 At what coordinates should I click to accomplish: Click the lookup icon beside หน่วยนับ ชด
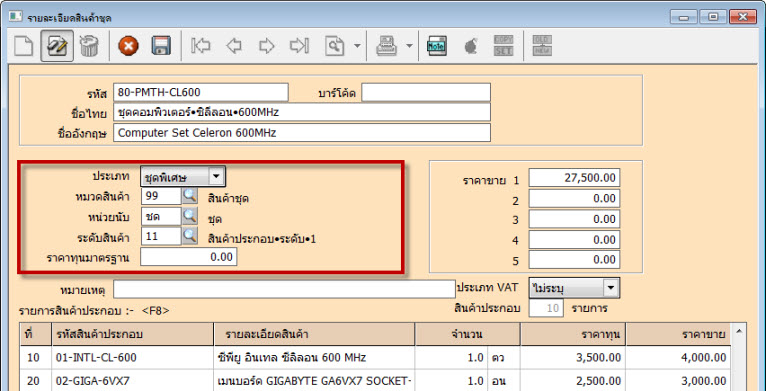coord(190,216)
